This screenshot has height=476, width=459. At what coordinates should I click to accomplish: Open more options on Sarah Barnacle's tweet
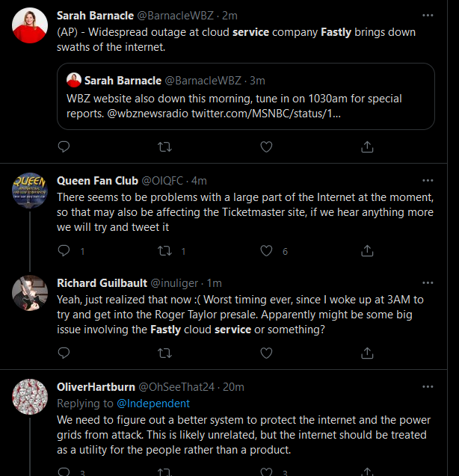(428, 16)
